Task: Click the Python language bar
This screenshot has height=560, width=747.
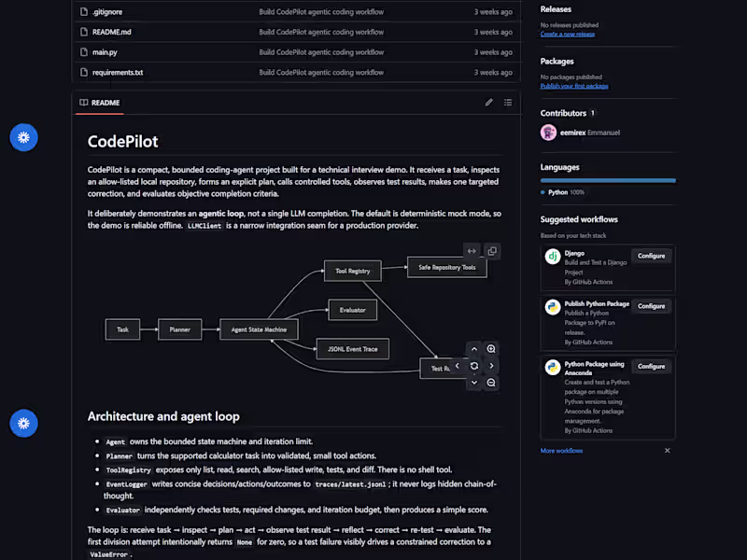Action: pos(608,180)
